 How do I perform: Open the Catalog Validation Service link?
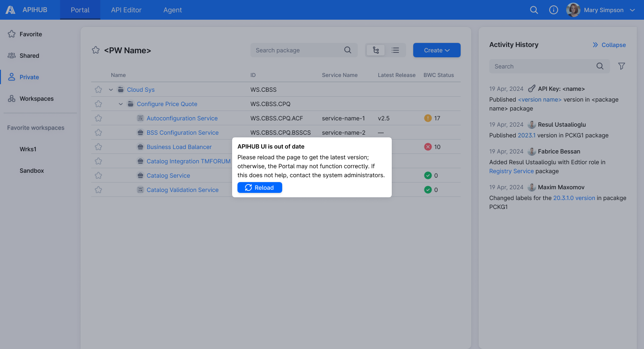coord(182,190)
